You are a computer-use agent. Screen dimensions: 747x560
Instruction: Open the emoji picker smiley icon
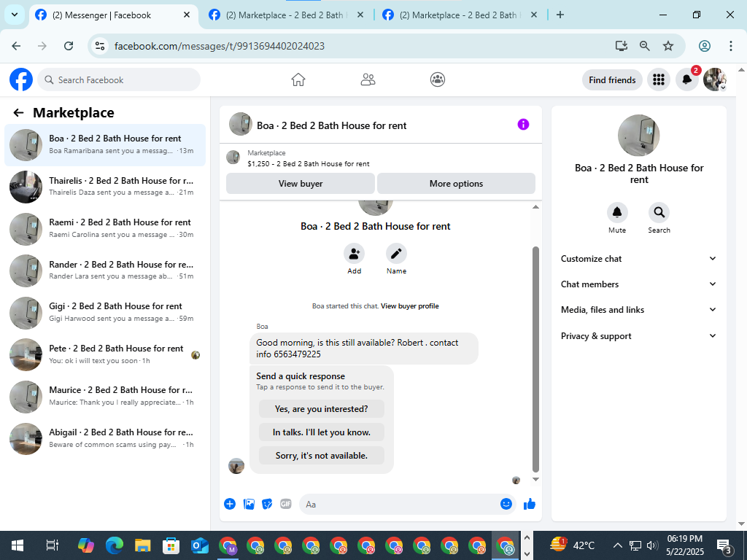click(x=506, y=504)
